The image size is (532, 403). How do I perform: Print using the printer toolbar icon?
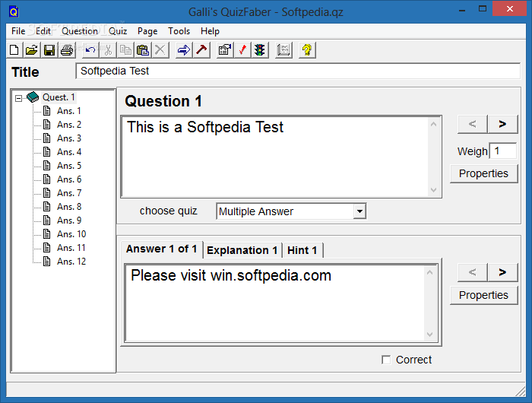pyautogui.click(x=67, y=50)
